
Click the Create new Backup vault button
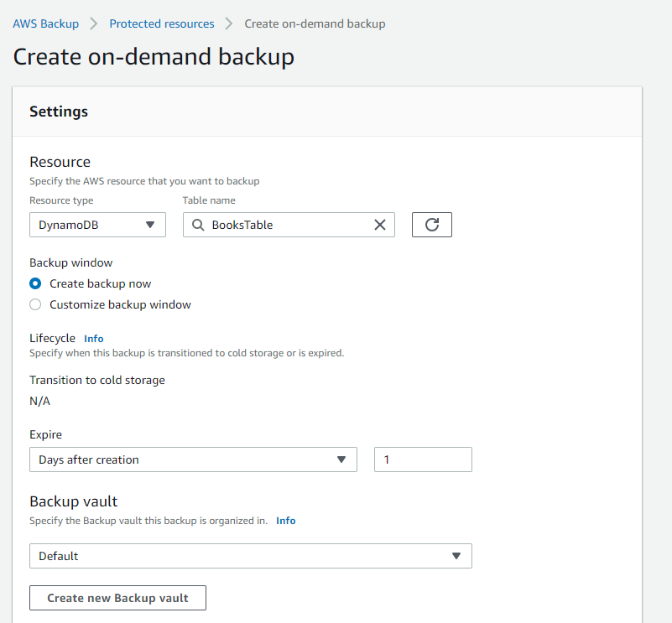click(x=117, y=597)
